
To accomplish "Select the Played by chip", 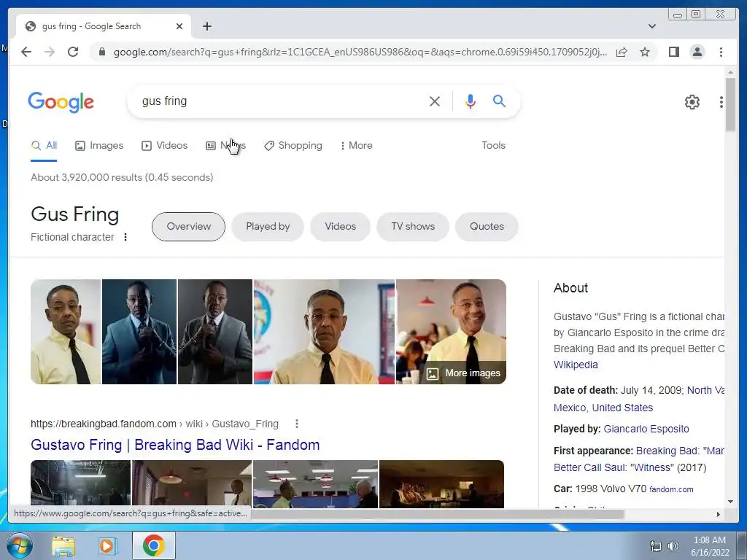I will click(x=268, y=227).
